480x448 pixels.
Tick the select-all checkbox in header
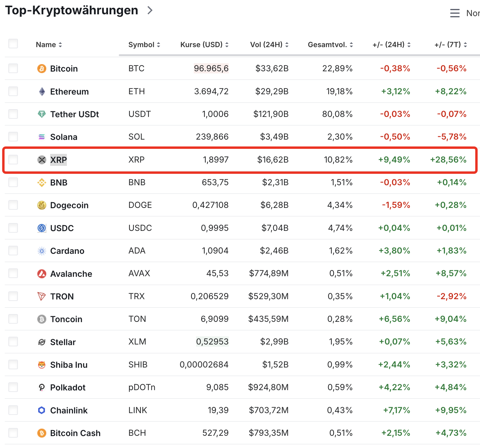(13, 44)
